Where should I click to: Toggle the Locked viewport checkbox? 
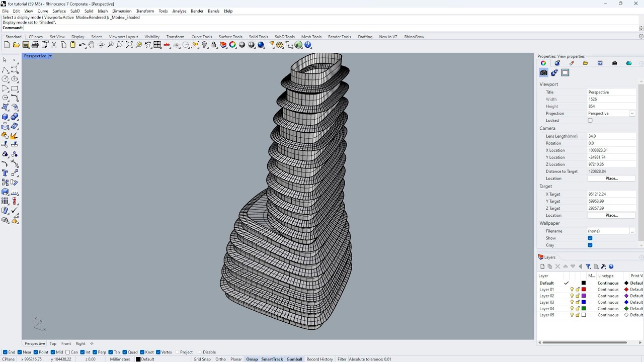coord(590,120)
